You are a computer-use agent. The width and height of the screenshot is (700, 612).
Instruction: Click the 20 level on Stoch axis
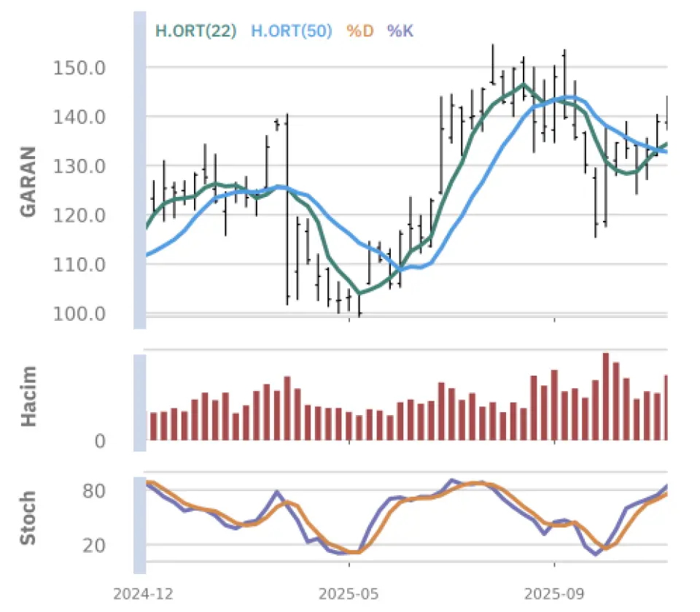96,546
